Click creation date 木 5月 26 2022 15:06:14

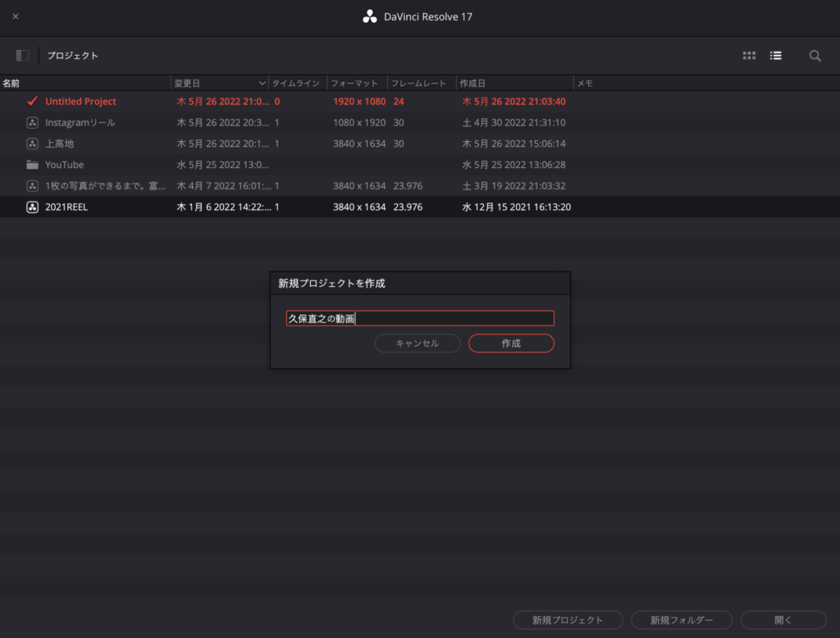(x=514, y=144)
